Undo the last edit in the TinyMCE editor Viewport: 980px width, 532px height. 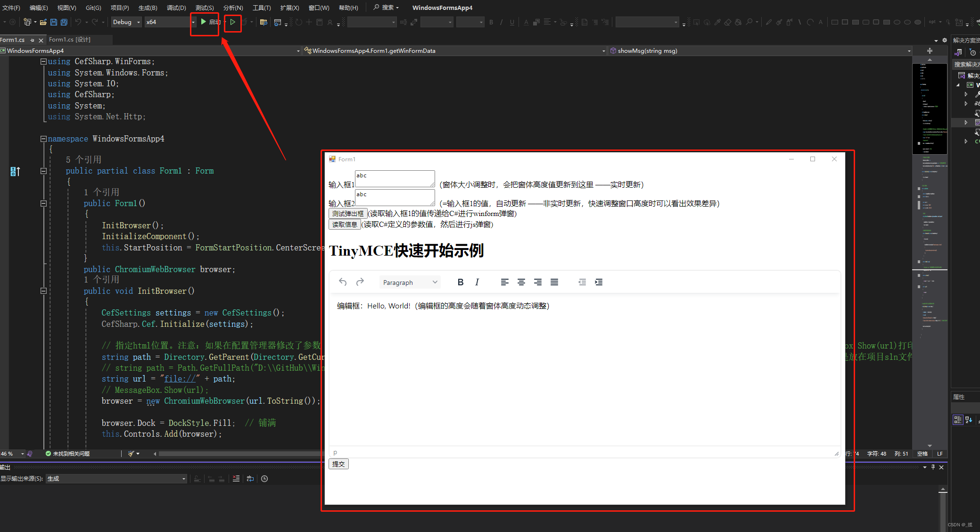coord(343,282)
